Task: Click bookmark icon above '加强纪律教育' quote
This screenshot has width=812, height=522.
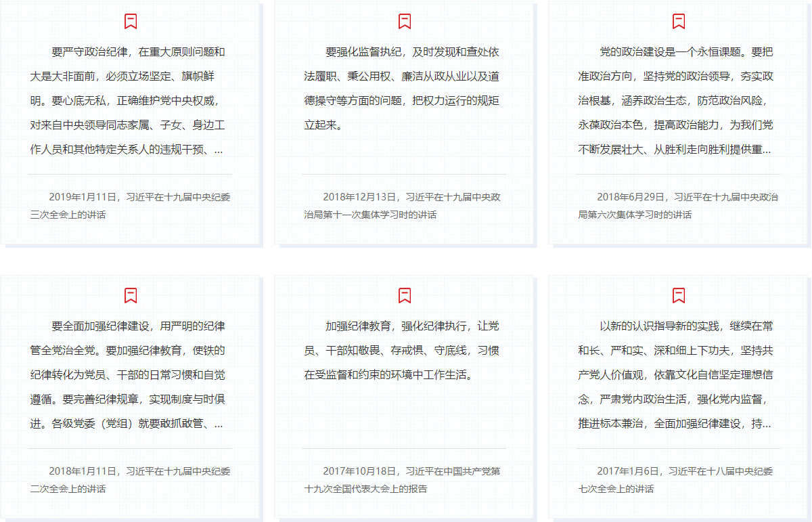Action: 405,295
